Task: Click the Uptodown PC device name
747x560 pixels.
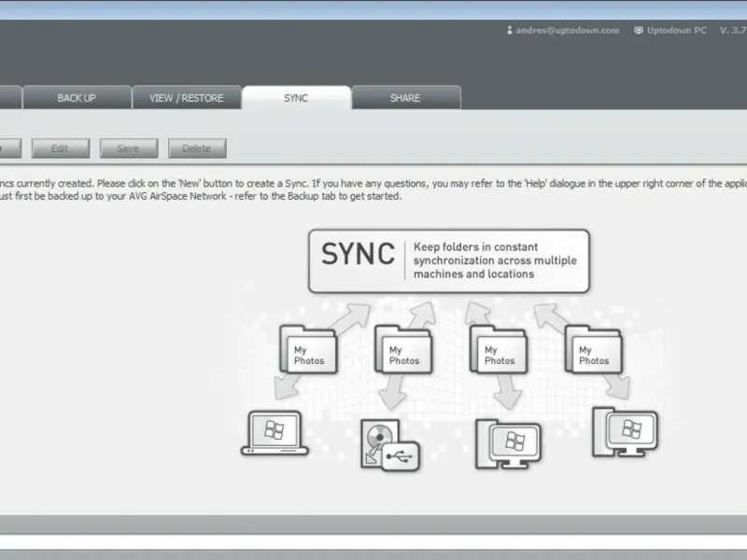Action: [676, 30]
